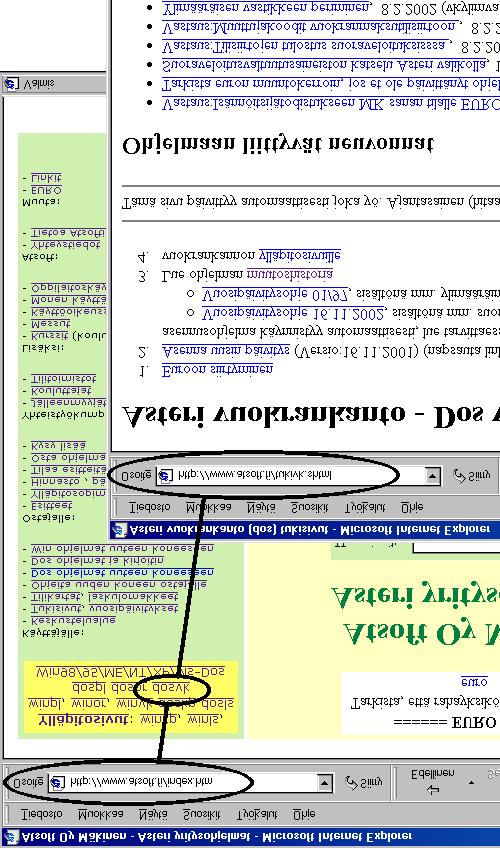Click the page icon beside the index.htm address
This screenshot has width=500, height=849.
(x=57, y=782)
